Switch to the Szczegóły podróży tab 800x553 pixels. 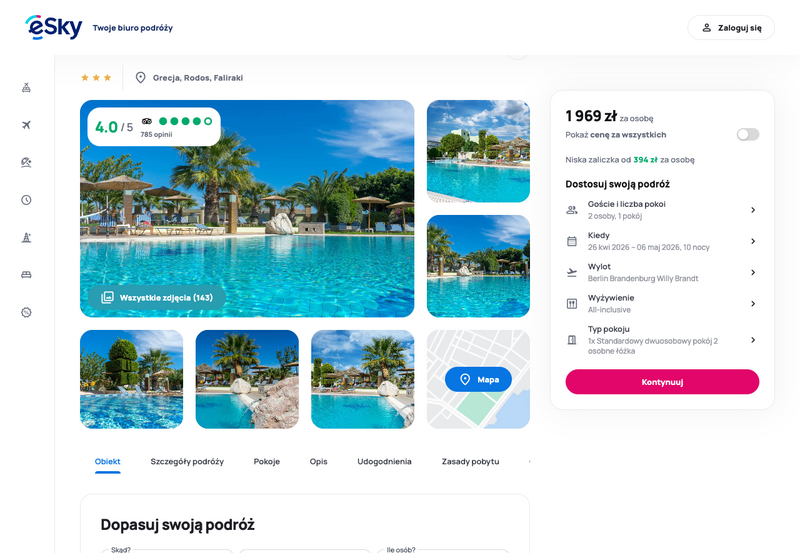(x=187, y=462)
